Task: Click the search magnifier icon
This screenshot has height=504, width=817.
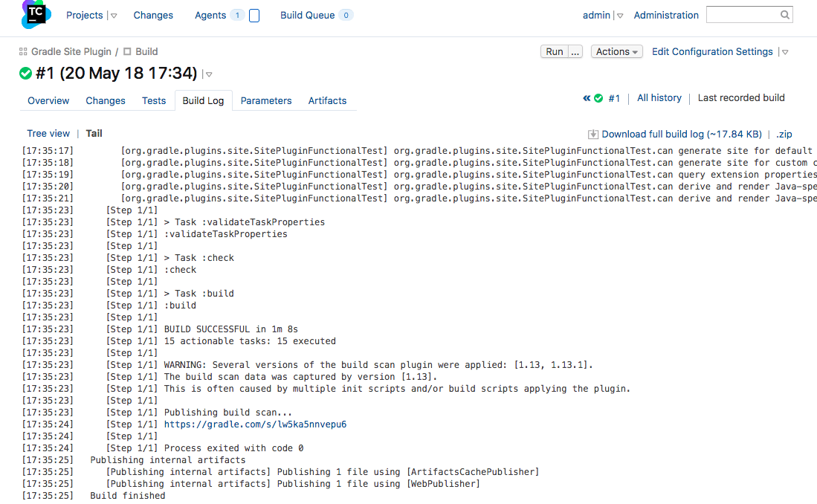Action: (x=785, y=15)
